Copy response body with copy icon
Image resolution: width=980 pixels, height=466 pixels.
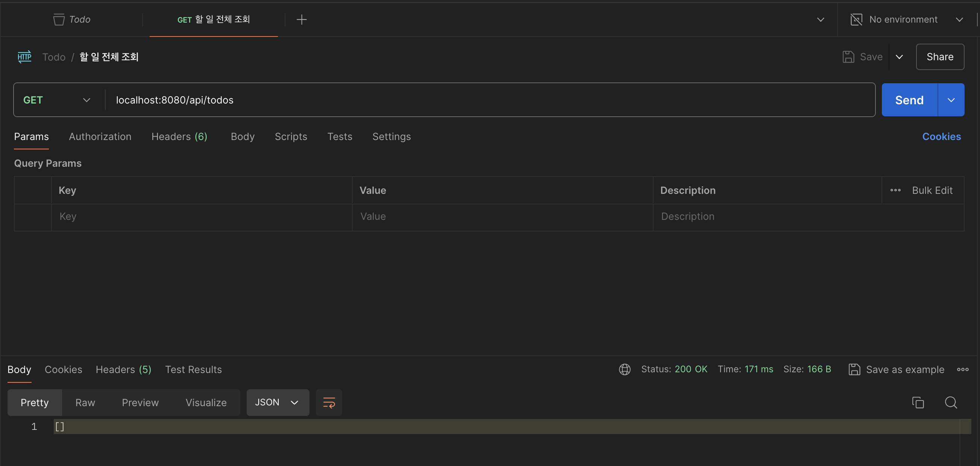pos(918,402)
